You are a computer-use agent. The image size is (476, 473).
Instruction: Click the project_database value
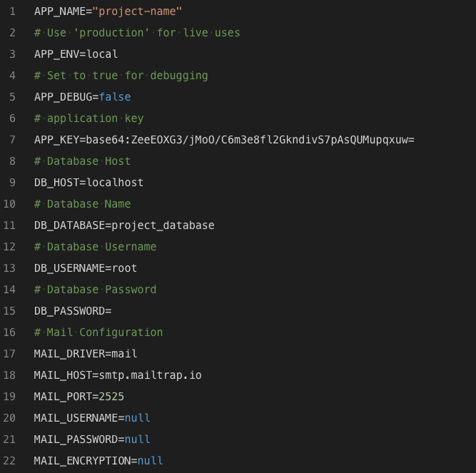click(x=163, y=225)
